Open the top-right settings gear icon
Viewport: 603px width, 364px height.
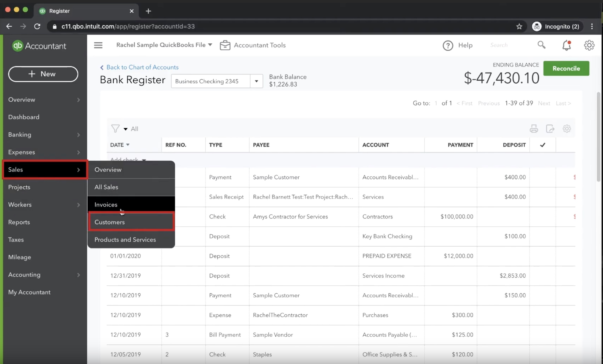click(x=589, y=45)
